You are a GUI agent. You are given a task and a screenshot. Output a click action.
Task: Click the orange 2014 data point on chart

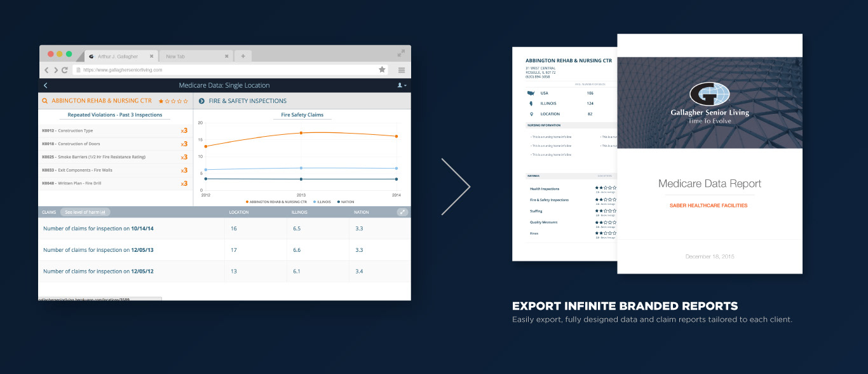pyautogui.click(x=397, y=136)
